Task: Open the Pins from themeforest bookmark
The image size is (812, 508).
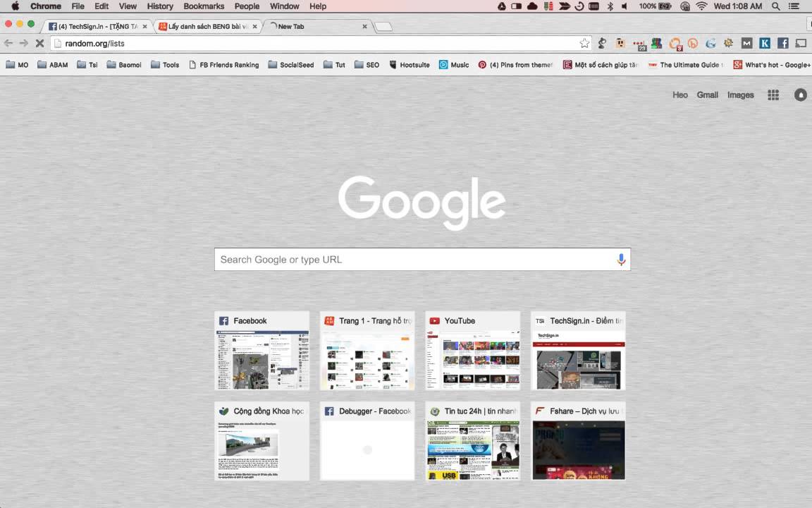Action: pyautogui.click(x=515, y=65)
